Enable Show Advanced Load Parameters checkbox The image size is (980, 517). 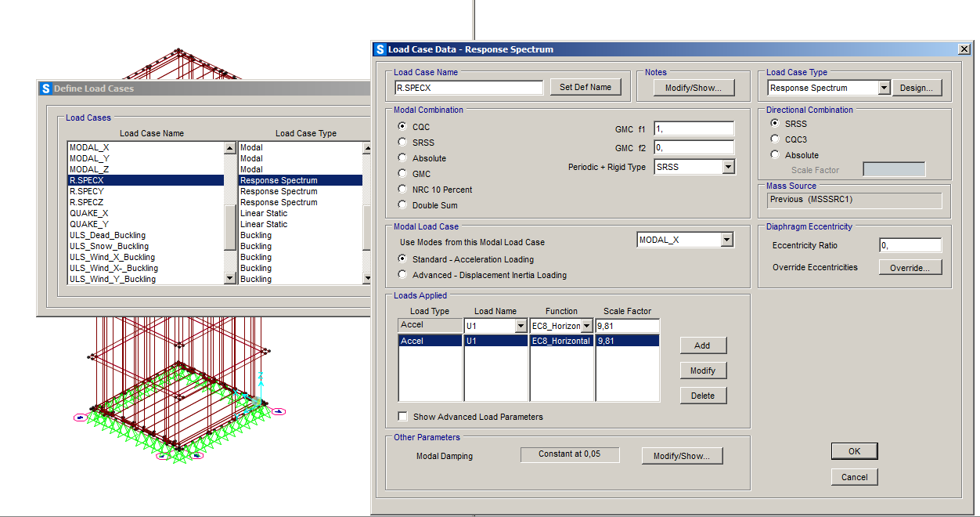click(x=403, y=417)
